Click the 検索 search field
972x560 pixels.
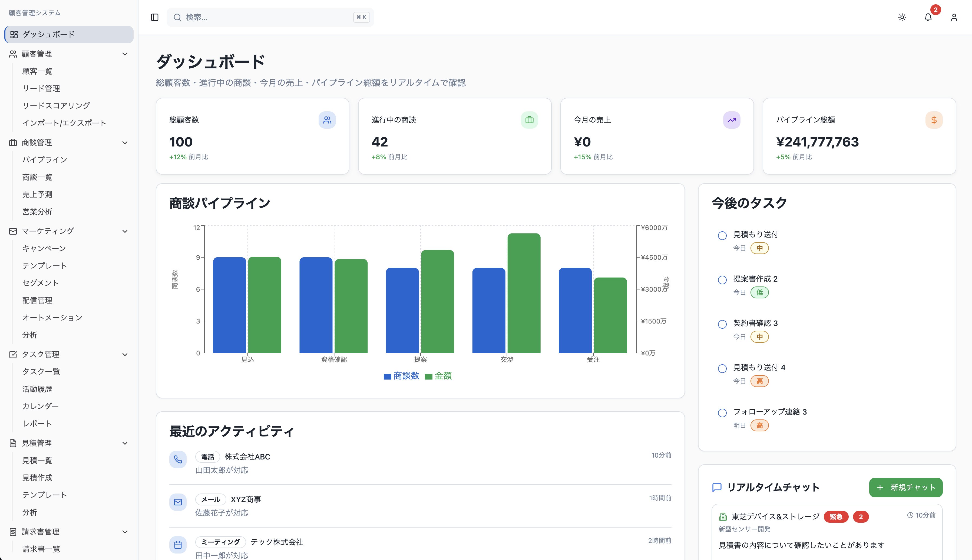coord(269,17)
